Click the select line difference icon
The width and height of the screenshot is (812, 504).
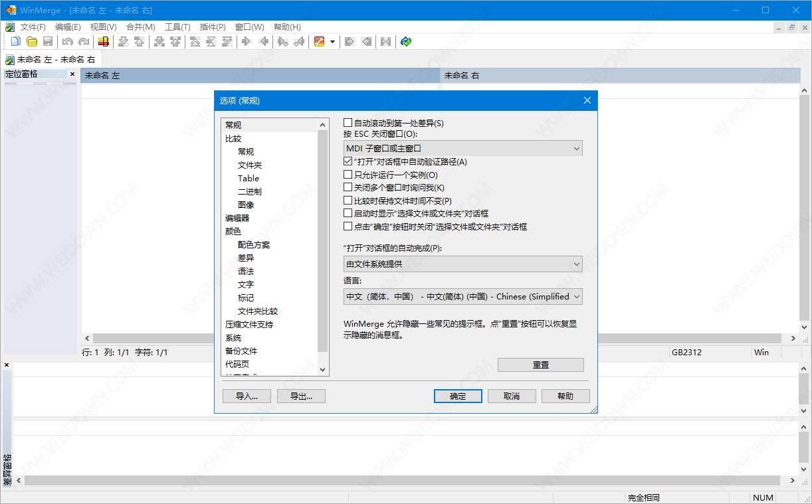click(x=104, y=42)
